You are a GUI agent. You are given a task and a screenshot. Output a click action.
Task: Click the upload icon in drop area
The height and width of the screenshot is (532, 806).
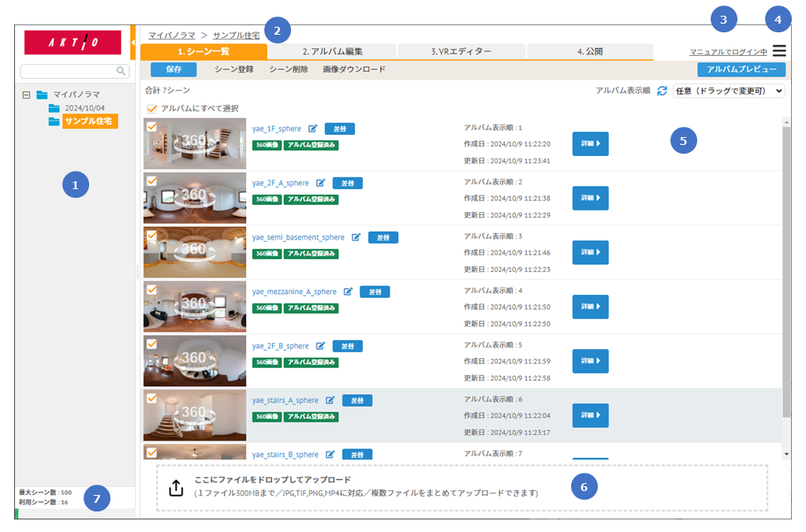(176, 489)
